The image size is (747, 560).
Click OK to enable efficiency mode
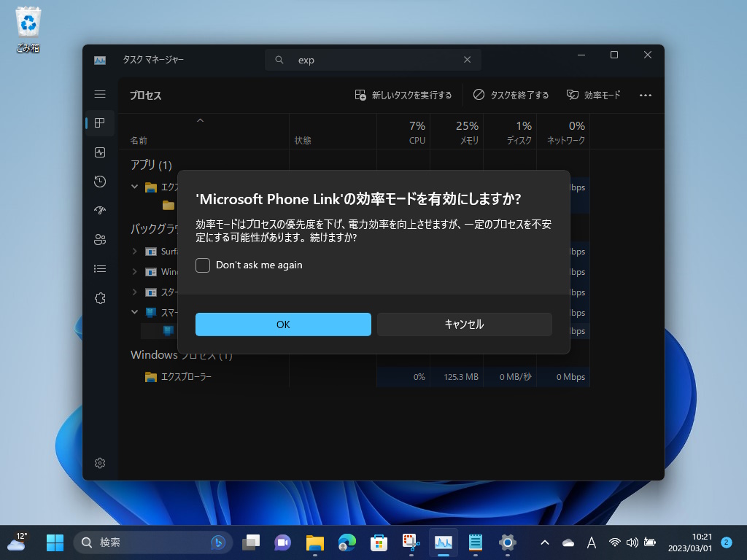click(283, 324)
